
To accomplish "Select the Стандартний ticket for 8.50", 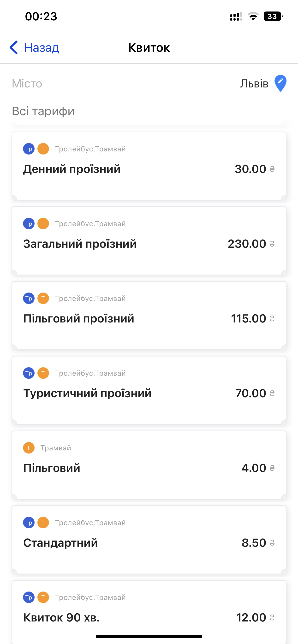I will click(x=60, y=543).
